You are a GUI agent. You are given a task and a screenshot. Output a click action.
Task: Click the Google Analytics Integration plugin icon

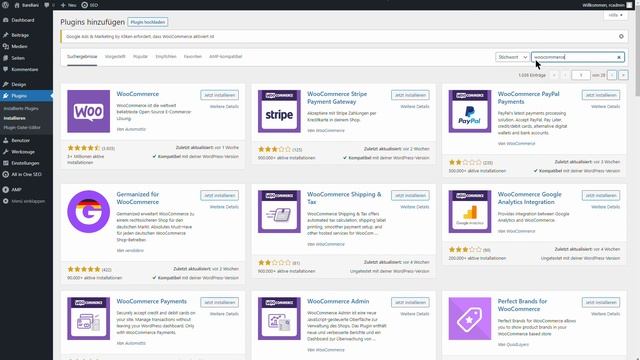point(470,211)
